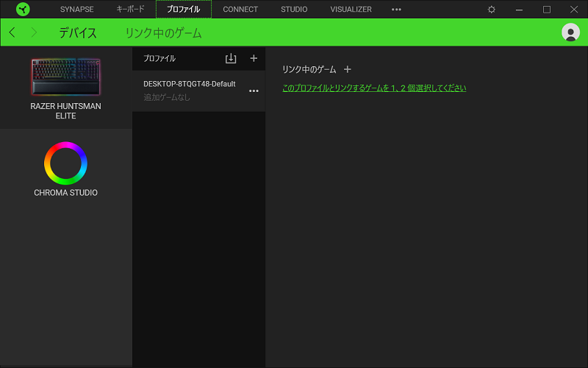
Task: Select the デバイス subtab
Action: tap(78, 32)
